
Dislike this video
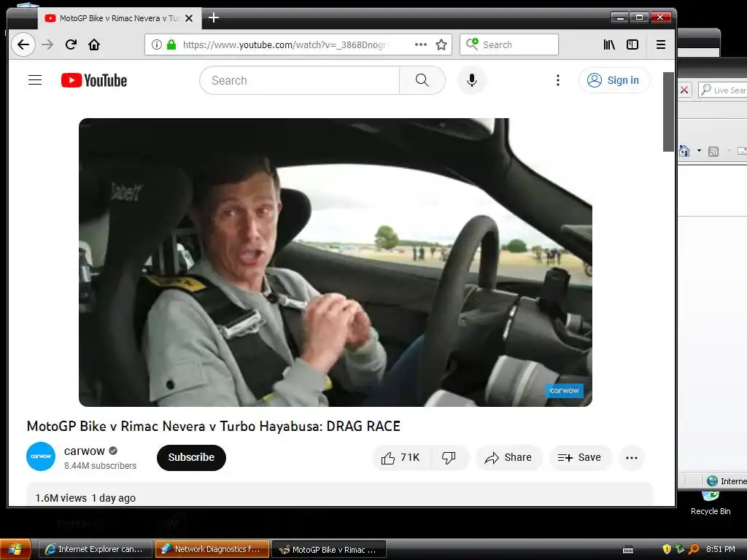point(449,458)
